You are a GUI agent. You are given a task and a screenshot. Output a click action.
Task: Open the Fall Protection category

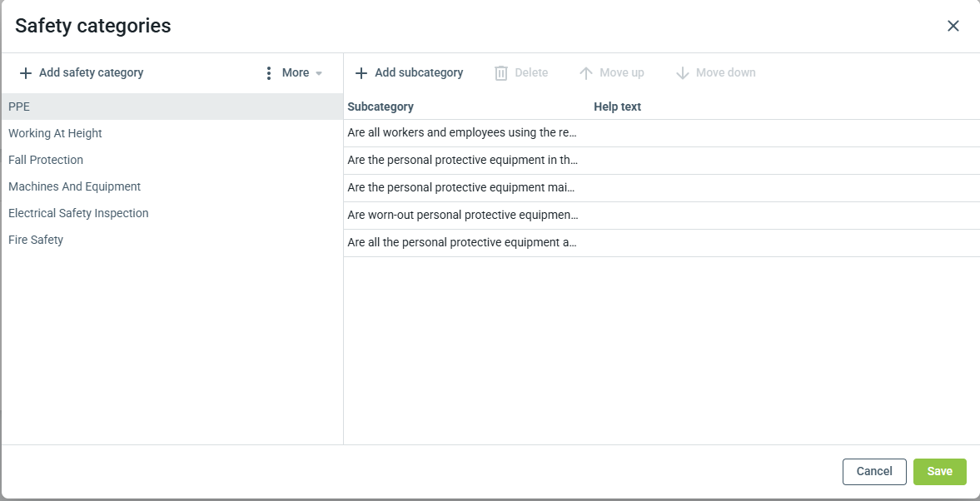46,160
